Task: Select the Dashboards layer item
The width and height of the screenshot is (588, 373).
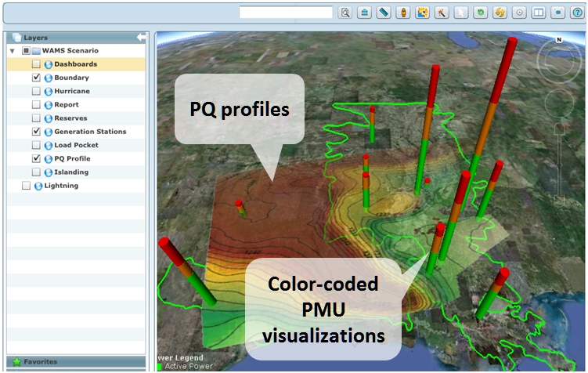Action: [75, 64]
